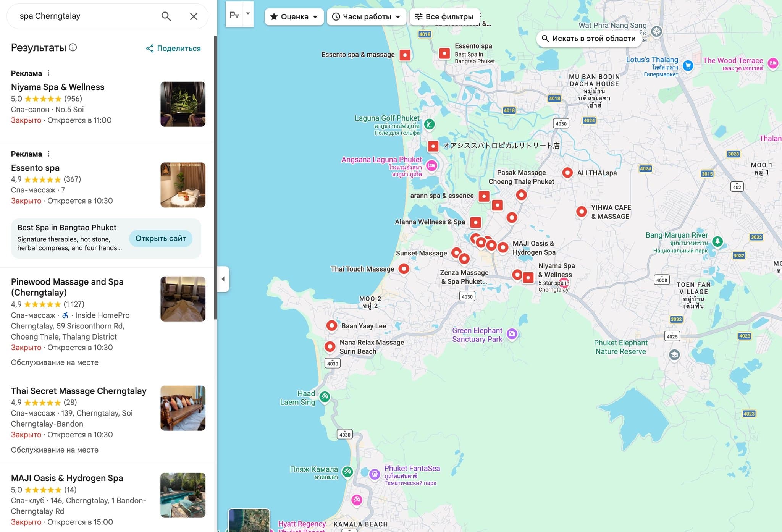Open the satellite layer thumbnail

[249, 520]
